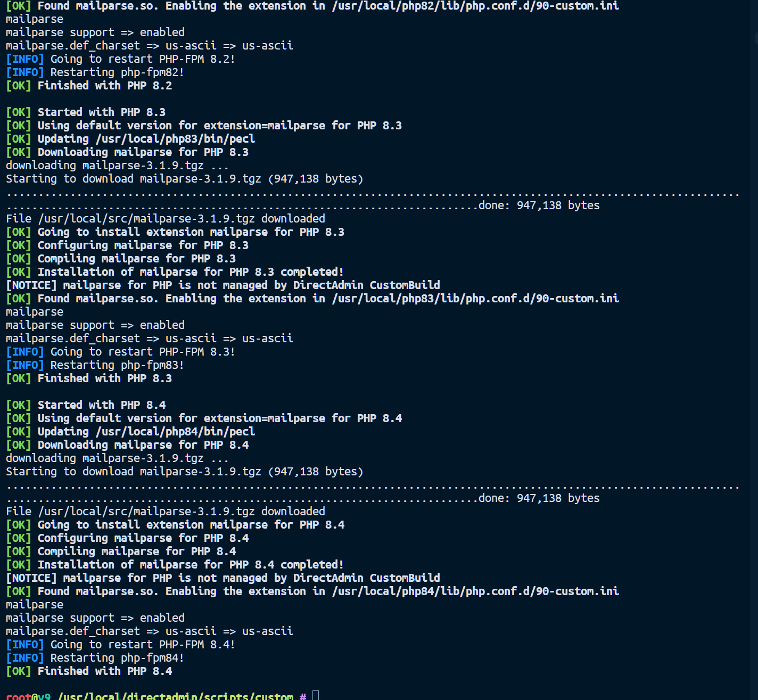
Task: Click 'Restarting php-fpm84!' info line
Action: (x=117, y=658)
